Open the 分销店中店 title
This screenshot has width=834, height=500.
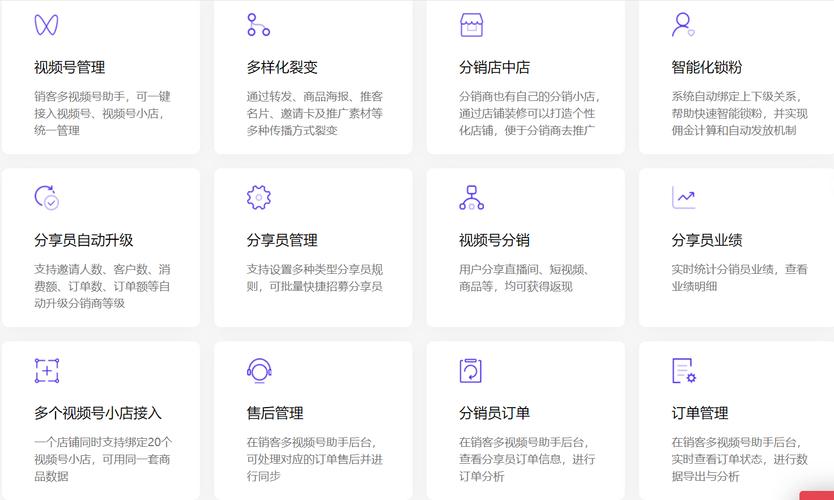point(494,68)
